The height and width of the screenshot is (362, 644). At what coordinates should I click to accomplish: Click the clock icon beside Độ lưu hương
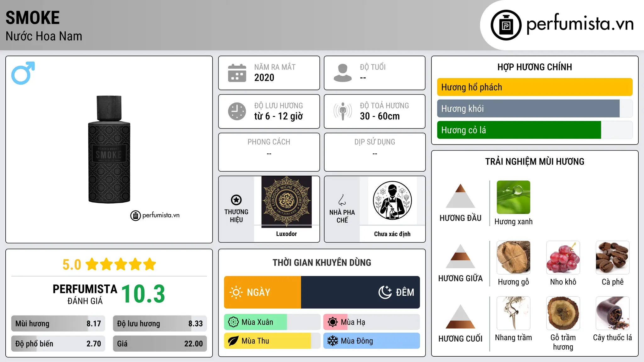click(237, 111)
